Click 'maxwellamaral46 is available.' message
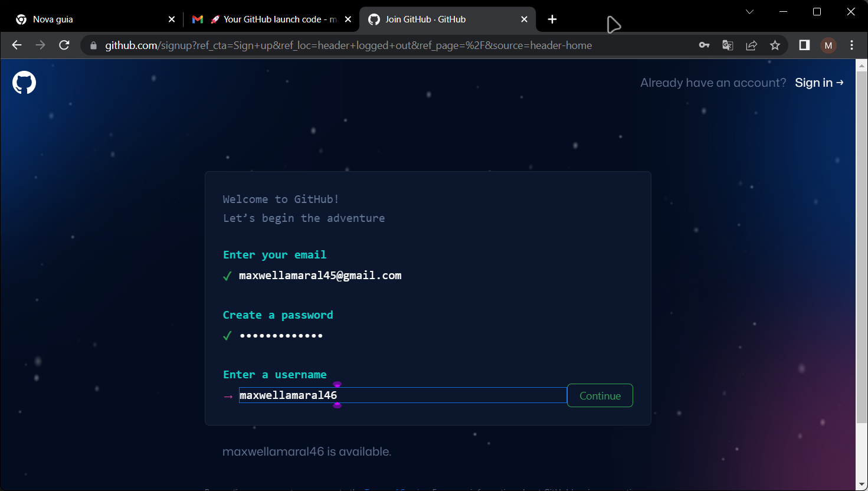Viewport: 868px width, 491px height. pos(307,451)
